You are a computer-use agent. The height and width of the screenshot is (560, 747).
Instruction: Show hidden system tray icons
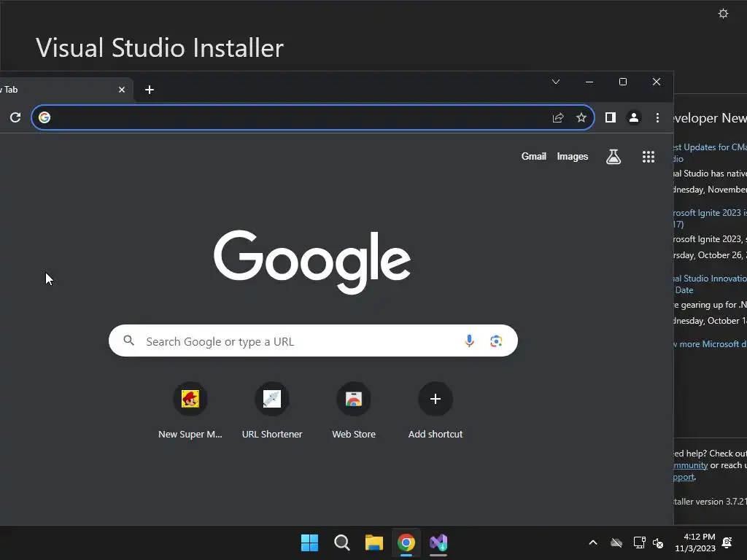pyautogui.click(x=593, y=542)
